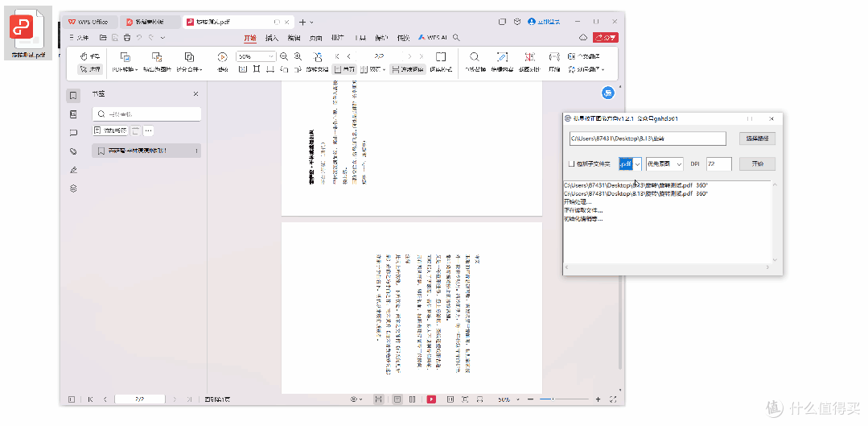
Task: Open the search icon next to WPS AI
Action: (x=456, y=38)
